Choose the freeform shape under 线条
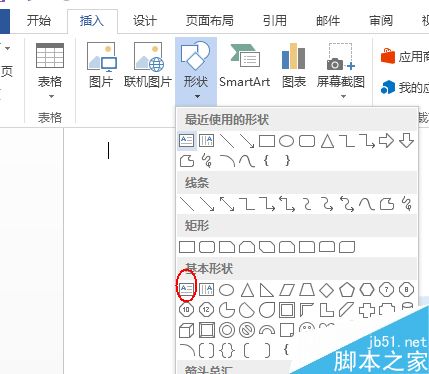Viewport: 429px width, 374px height. coord(387,204)
